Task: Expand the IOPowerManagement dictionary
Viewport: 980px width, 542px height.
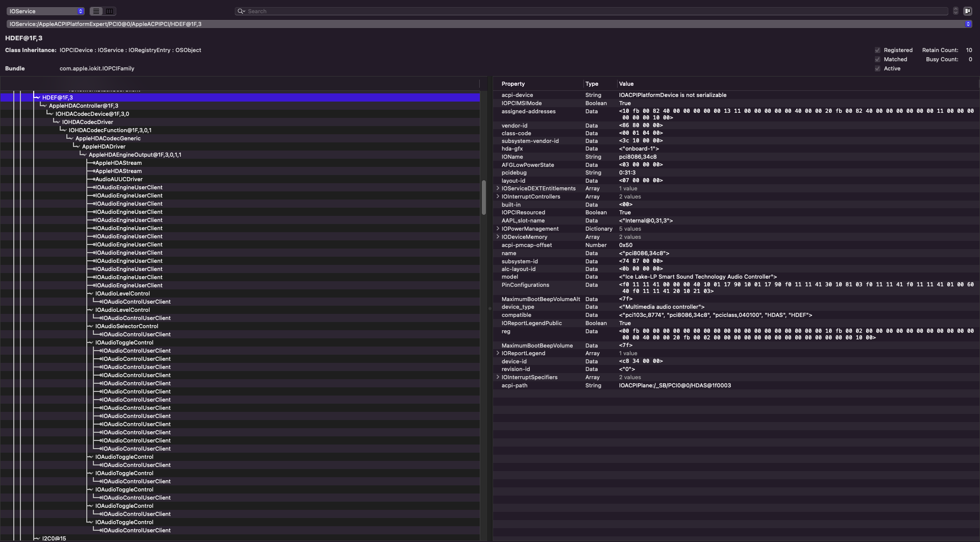Action: (498, 229)
